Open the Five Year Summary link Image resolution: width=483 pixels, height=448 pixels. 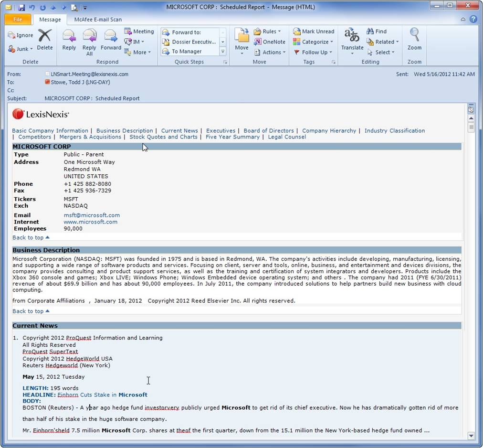[232, 137]
